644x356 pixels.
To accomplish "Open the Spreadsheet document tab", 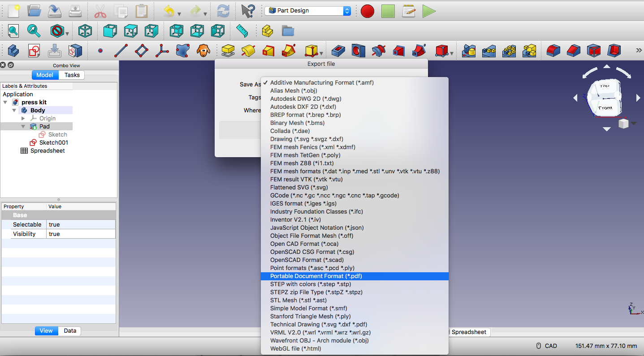I will [468, 332].
